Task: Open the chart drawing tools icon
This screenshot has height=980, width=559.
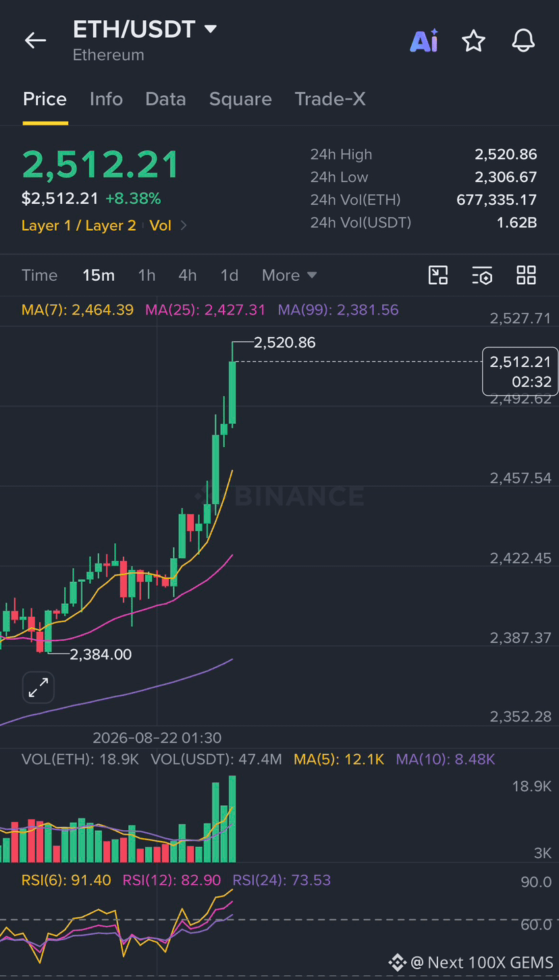Action: (438, 275)
